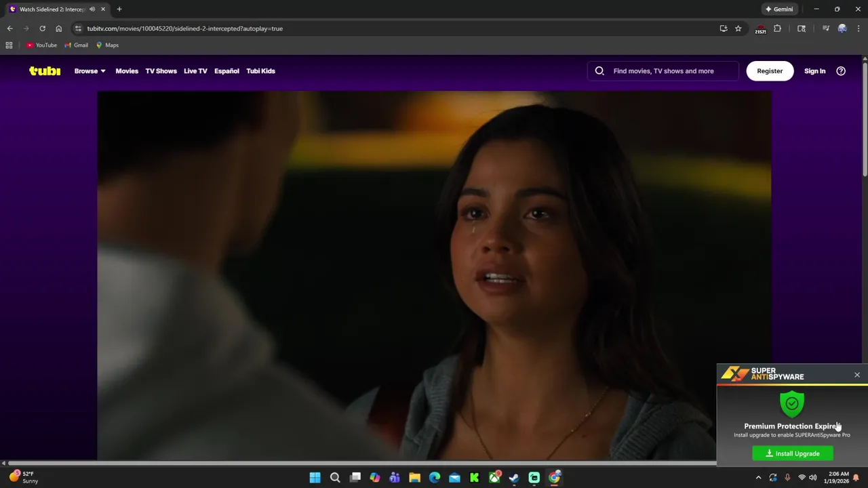Click the Register button
This screenshot has width=868, height=488.
(x=770, y=70)
